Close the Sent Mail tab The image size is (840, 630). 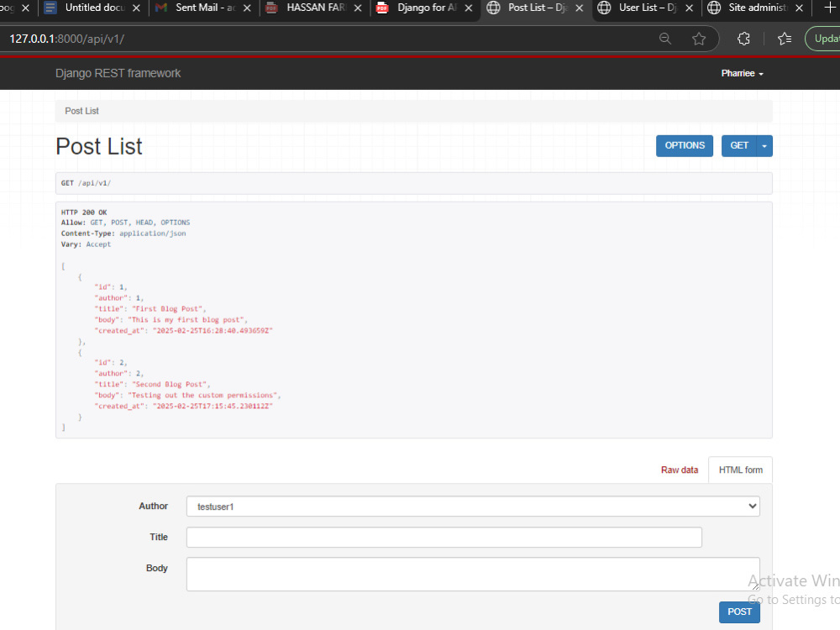[247, 8]
